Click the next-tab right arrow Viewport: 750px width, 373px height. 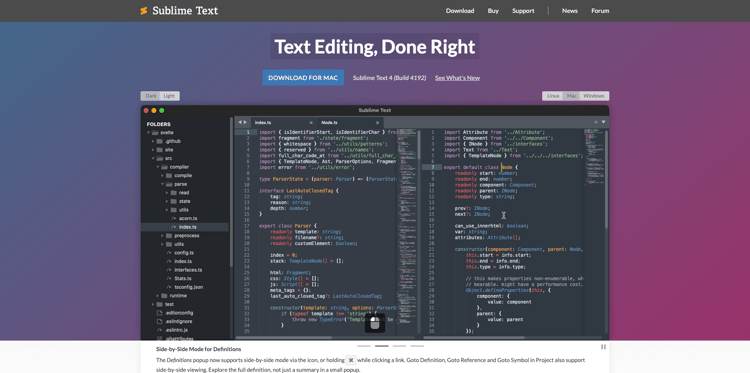(x=245, y=122)
